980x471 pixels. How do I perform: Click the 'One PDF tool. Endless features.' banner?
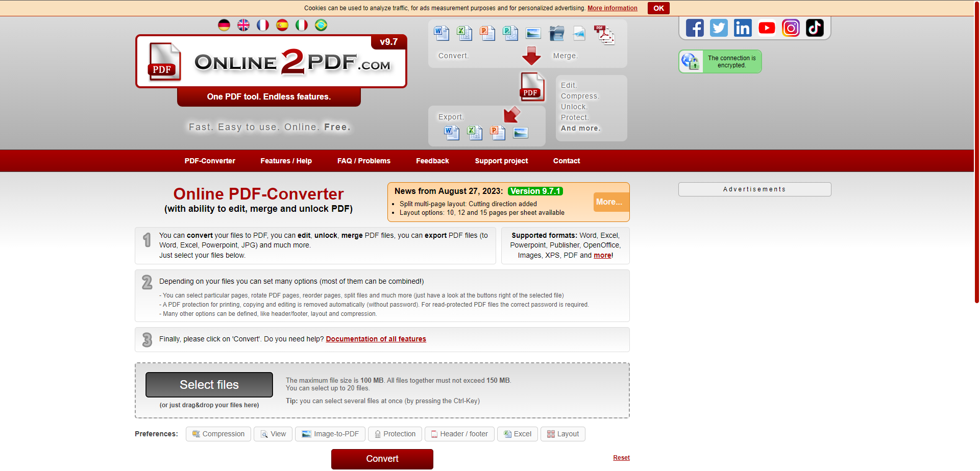[269, 96]
